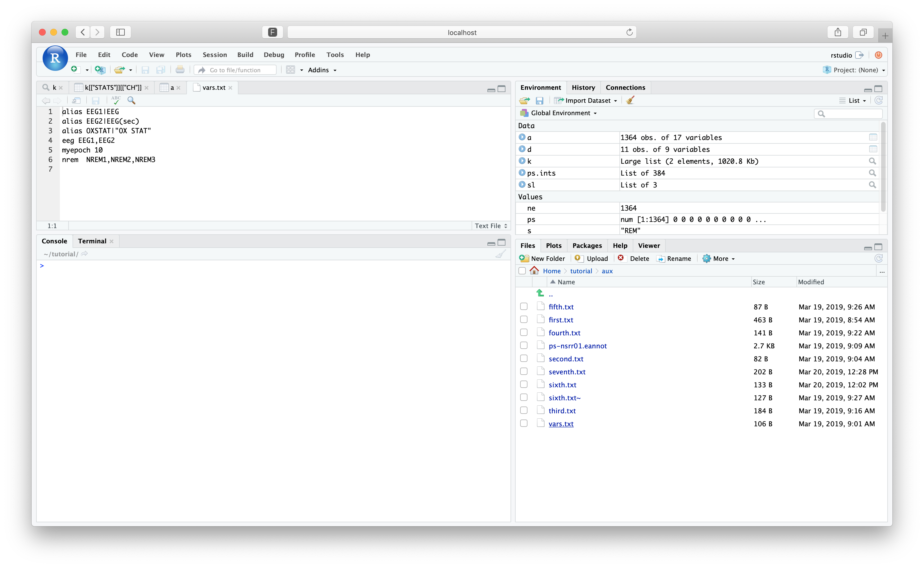The image size is (924, 568).
Task: Click the quit session power icon
Action: pos(878,55)
